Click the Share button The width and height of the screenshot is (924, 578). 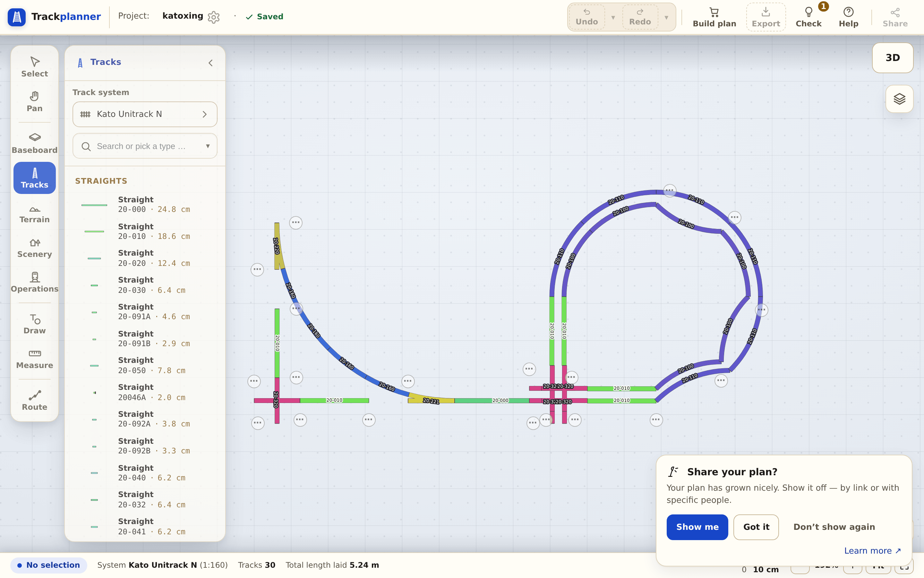coord(895,17)
